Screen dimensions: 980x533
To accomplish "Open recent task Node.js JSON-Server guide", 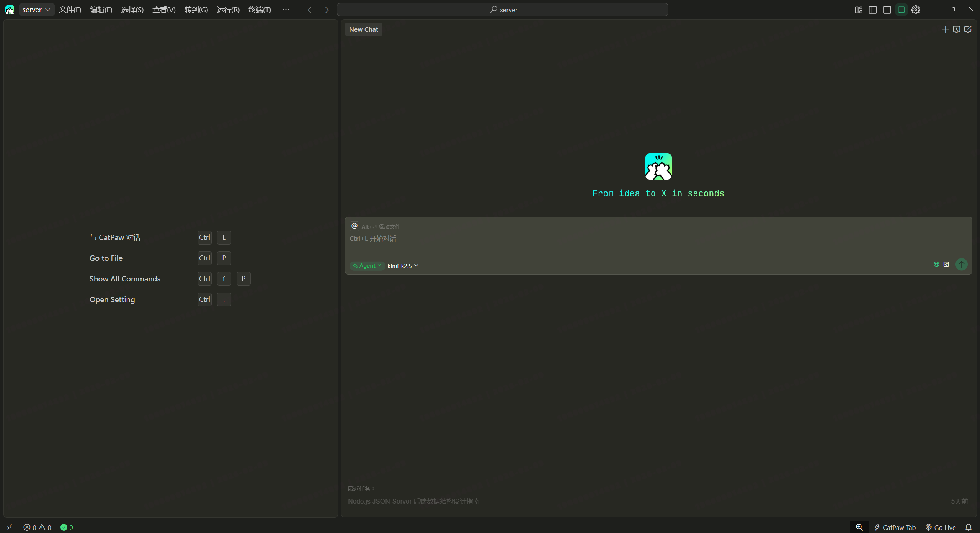I will click(413, 501).
